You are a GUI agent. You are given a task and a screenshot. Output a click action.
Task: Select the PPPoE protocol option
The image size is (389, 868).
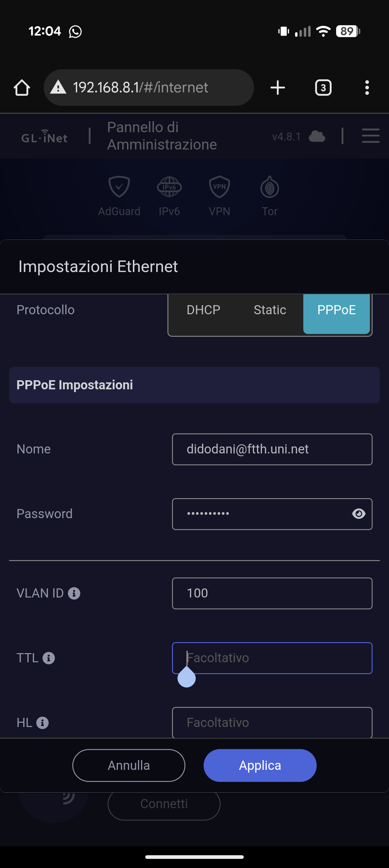(336, 310)
